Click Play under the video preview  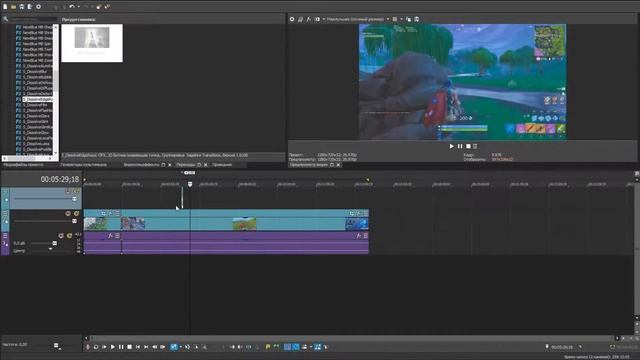pos(451,146)
